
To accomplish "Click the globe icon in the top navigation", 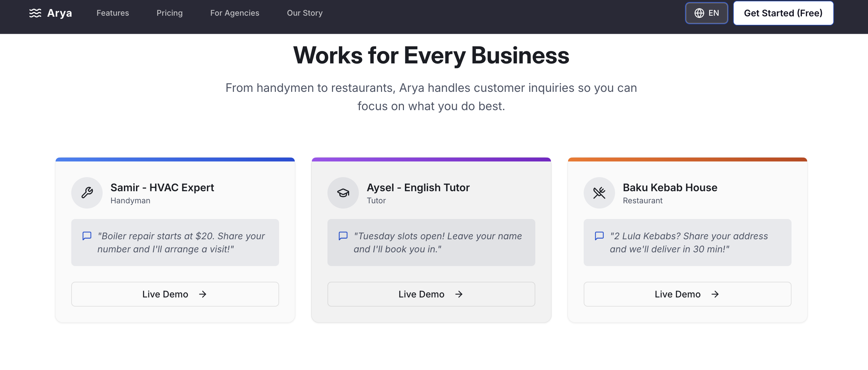I will point(699,13).
